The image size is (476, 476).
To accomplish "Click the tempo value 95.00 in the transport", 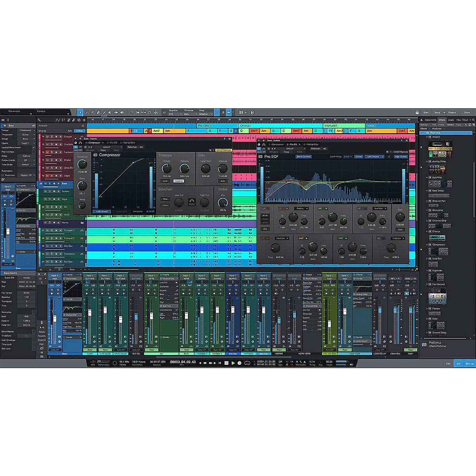I will click(x=329, y=361).
